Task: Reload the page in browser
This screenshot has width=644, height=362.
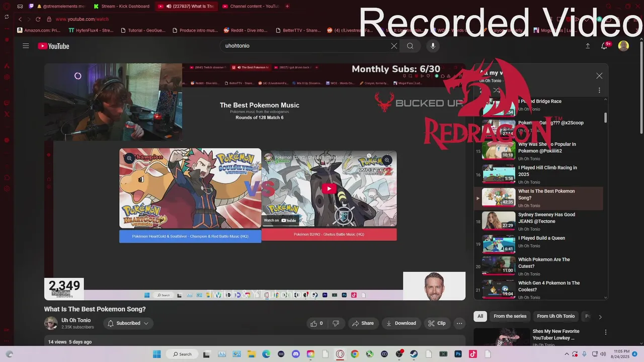Action: pyautogui.click(x=38, y=19)
